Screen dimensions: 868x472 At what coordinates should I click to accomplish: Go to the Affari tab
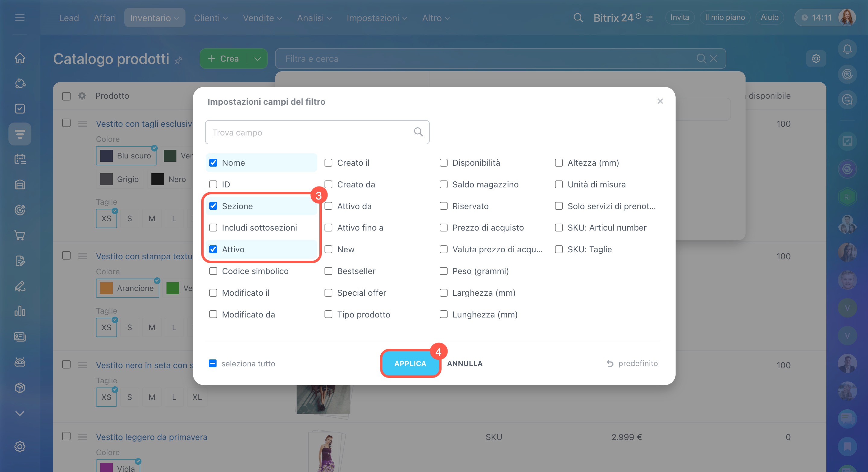point(104,18)
